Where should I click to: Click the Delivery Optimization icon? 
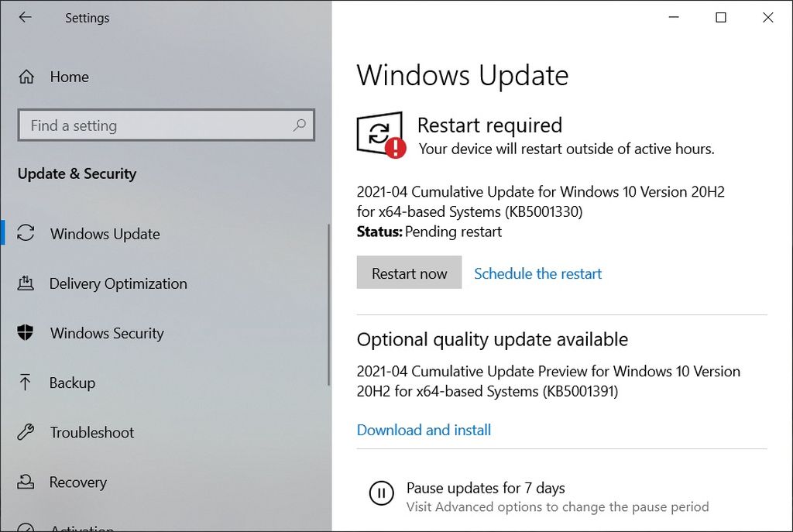(26, 283)
